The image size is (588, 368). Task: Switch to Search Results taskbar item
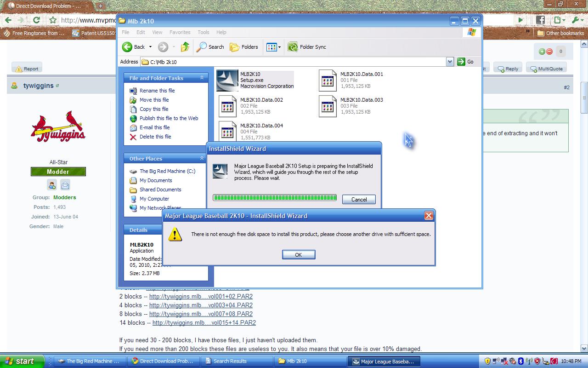(237, 361)
